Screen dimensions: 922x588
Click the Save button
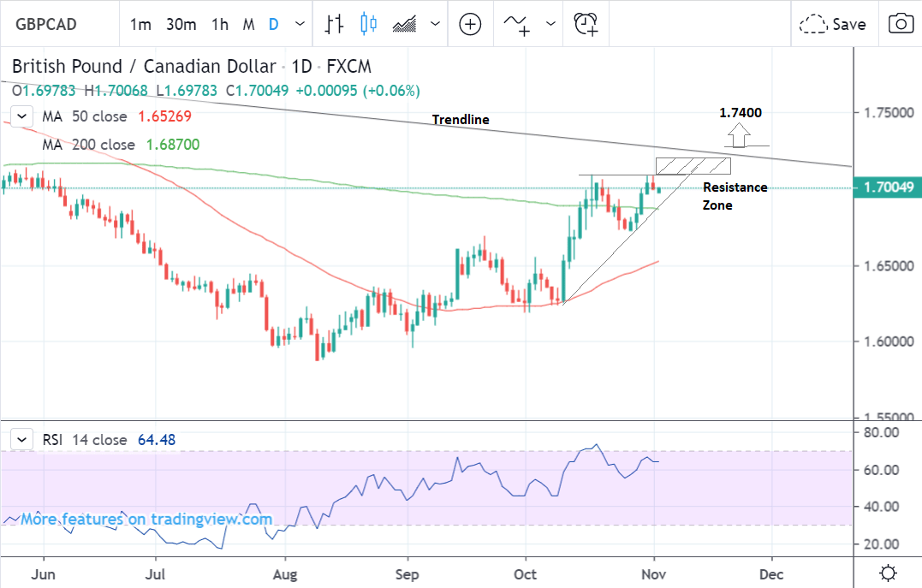[833, 24]
